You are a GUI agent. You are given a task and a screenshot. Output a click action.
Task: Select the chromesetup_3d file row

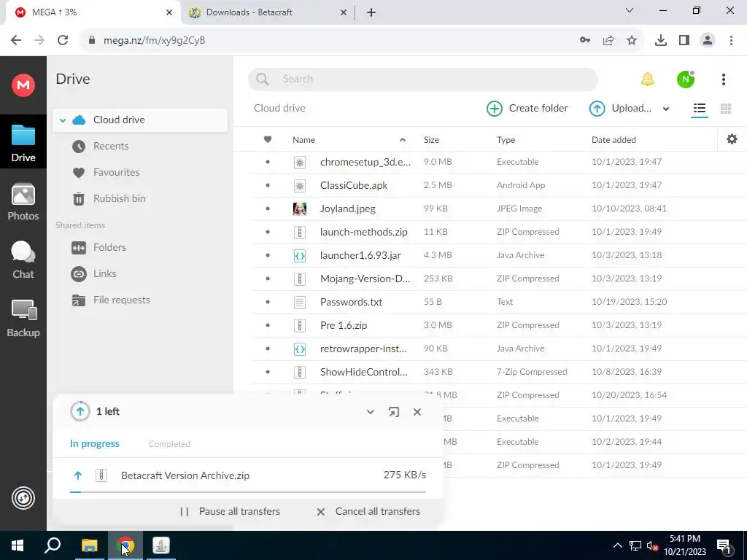pyautogui.click(x=499, y=162)
